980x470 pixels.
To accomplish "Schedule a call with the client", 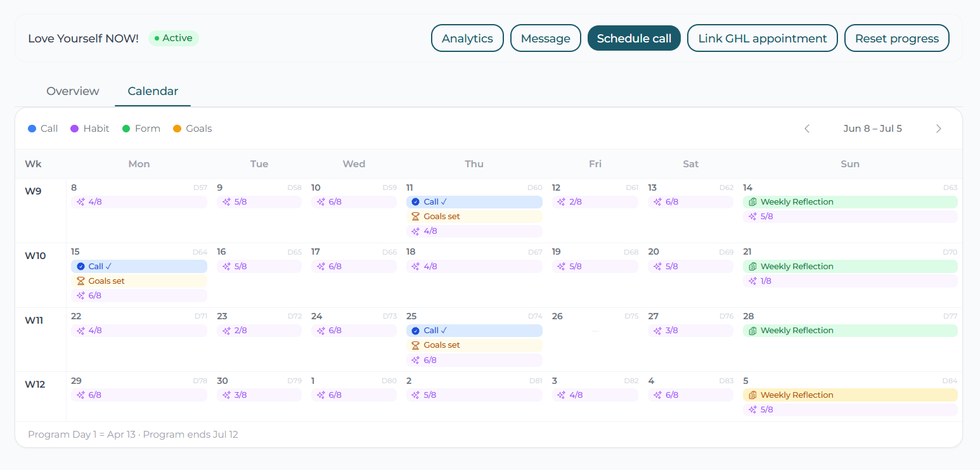I will coord(634,38).
